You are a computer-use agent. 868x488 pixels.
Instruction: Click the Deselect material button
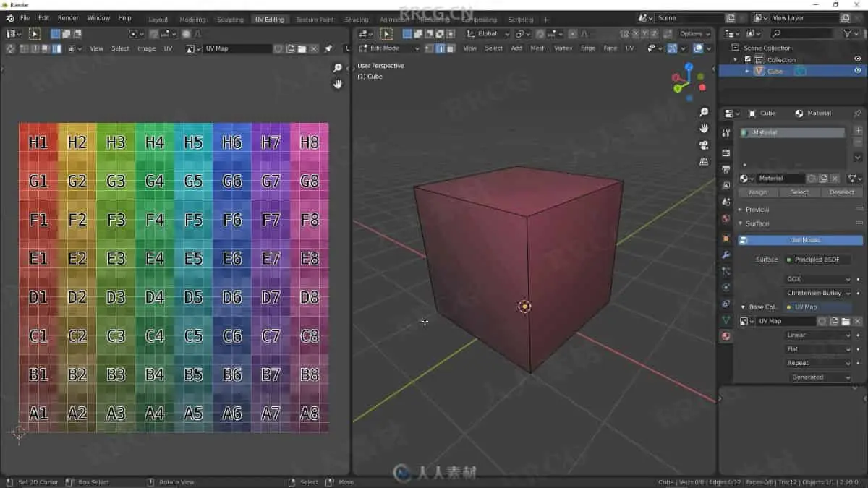point(841,192)
